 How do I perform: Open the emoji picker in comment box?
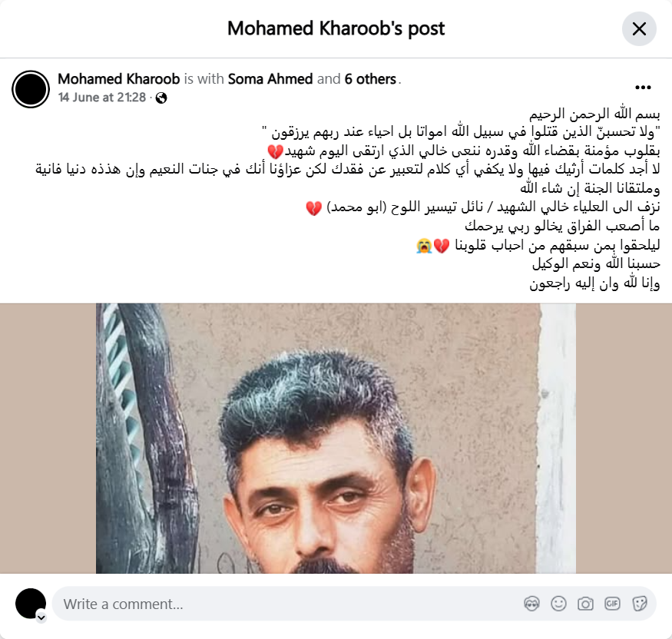coord(558,604)
